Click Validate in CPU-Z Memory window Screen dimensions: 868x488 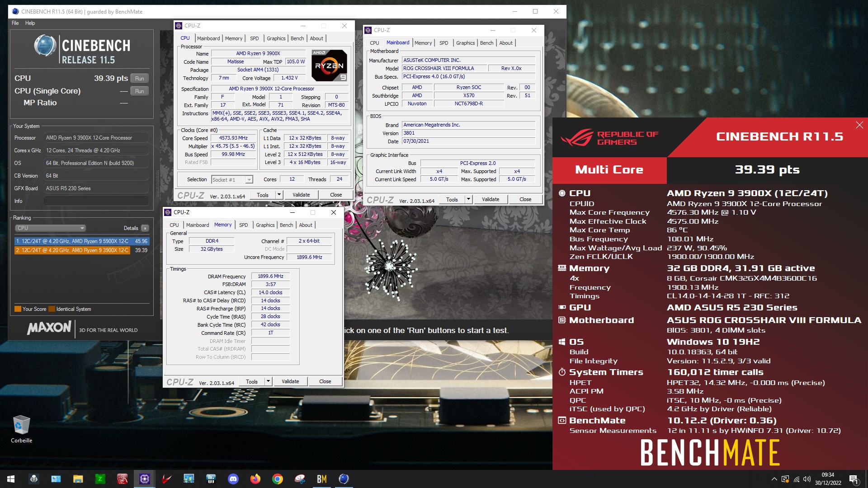click(290, 381)
